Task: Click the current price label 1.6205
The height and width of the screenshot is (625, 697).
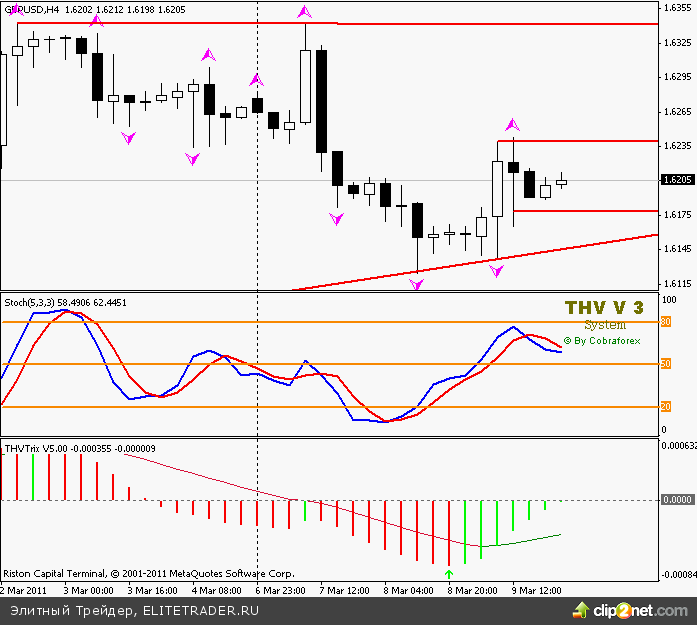Action: (677, 180)
